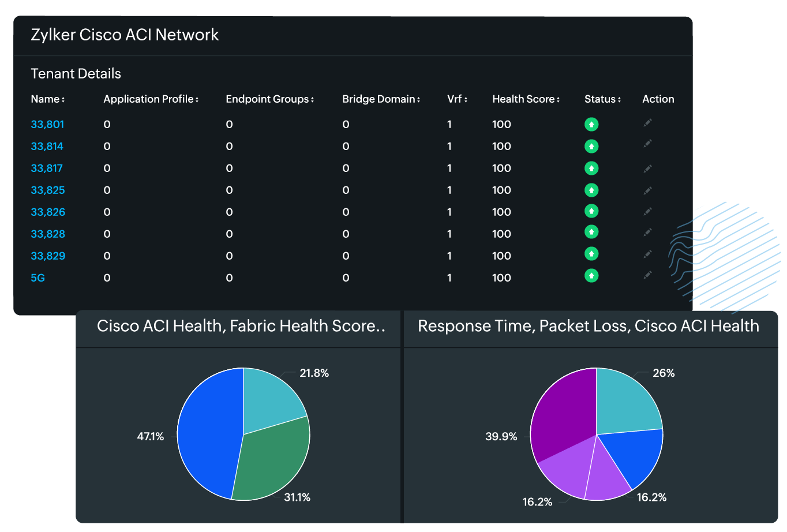The image size is (787, 532).
Task: Open tenant 33,826 link
Action: tap(48, 212)
